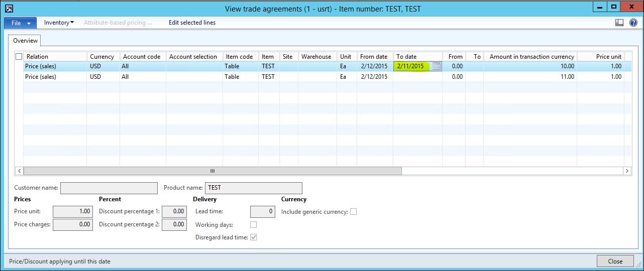644x271 pixels.
Task: Expand the Inventory menu
Action: point(59,23)
